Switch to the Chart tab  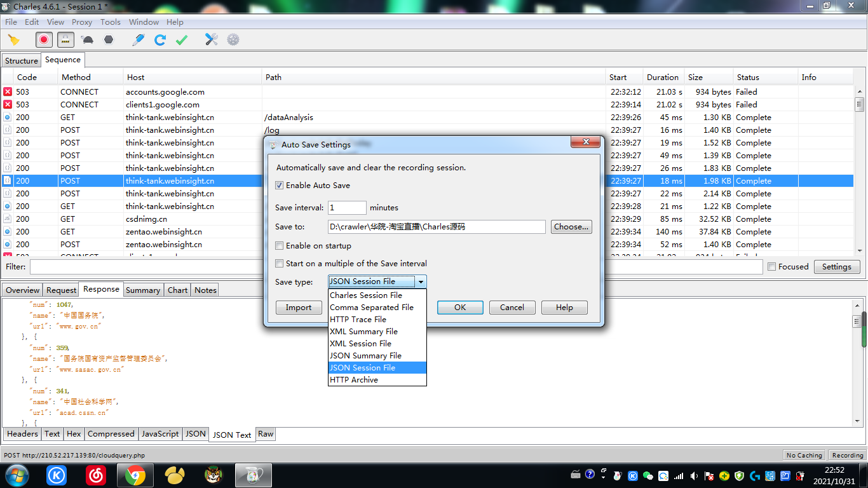click(x=177, y=290)
